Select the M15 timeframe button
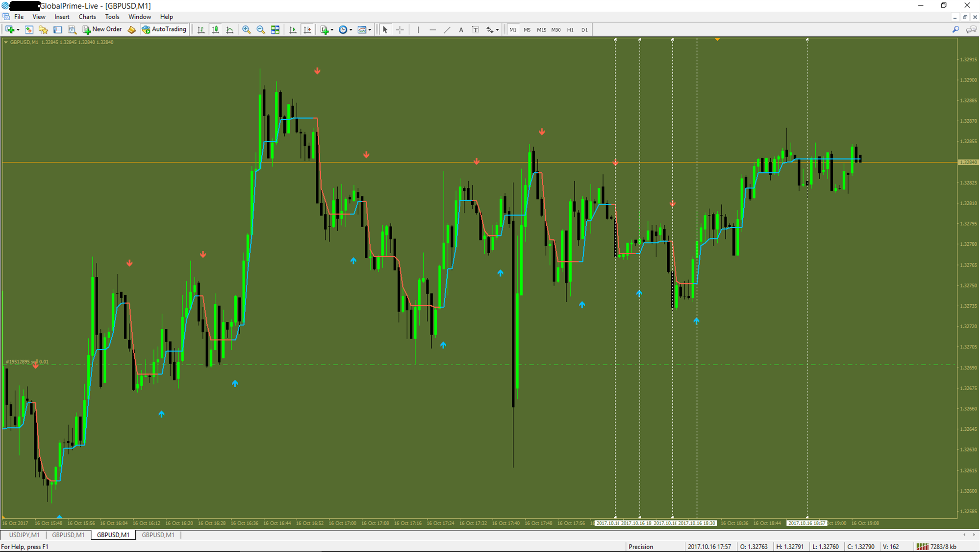 tap(541, 30)
